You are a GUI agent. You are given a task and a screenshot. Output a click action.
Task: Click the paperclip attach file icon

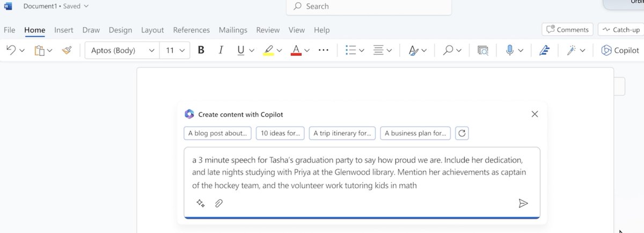click(x=219, y=203)
